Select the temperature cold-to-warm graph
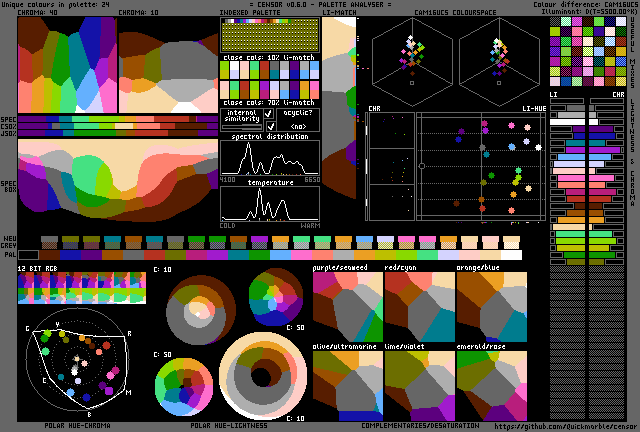The image size is (640, 432). 269,203
